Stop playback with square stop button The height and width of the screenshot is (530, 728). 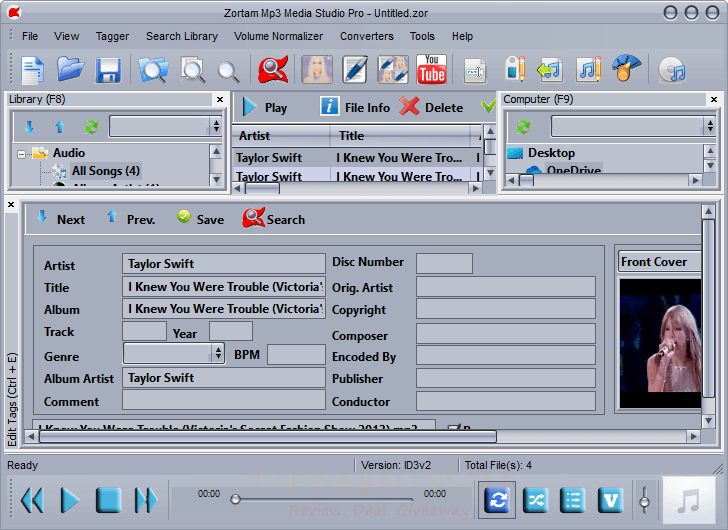[108, 500]
